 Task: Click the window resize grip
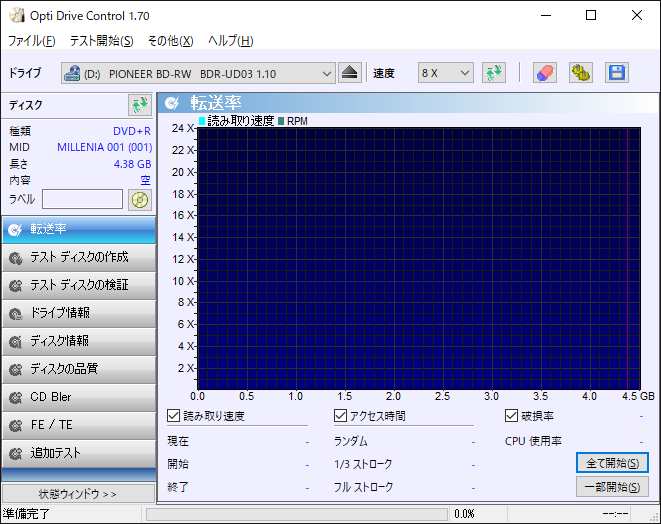click(x=654, y=517)
